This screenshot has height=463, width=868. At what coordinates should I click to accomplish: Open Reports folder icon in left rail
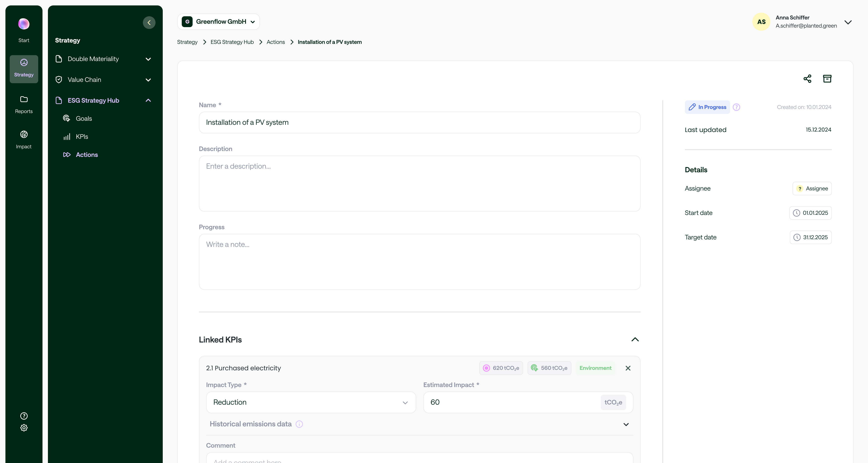click(24, 104)
